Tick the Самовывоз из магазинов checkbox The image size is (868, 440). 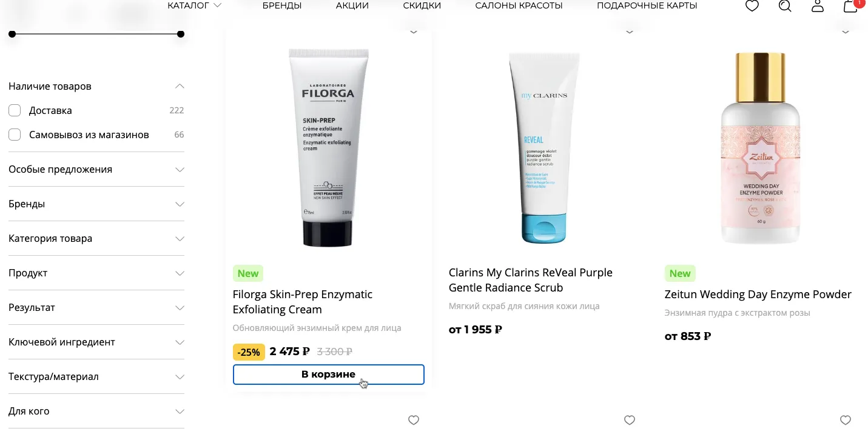[x=15, y=135]
